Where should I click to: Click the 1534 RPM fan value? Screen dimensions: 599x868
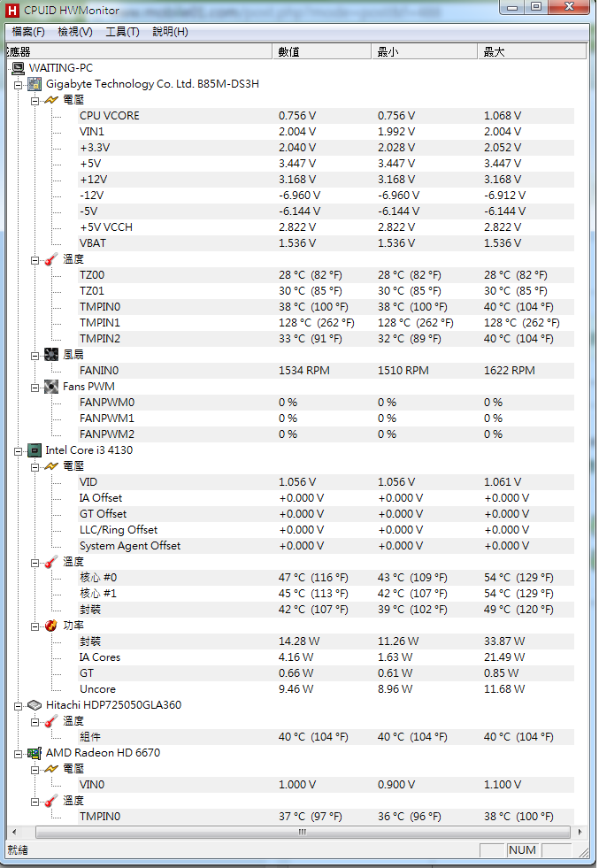point(304,371)
